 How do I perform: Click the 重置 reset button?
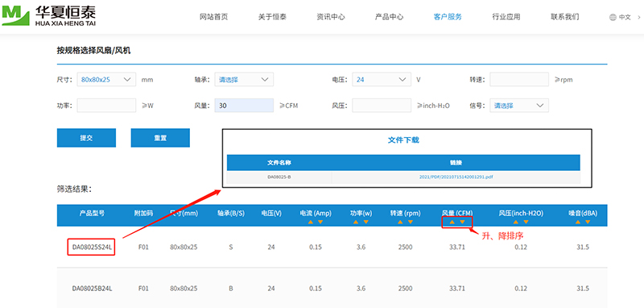click(x=160, y=138)
